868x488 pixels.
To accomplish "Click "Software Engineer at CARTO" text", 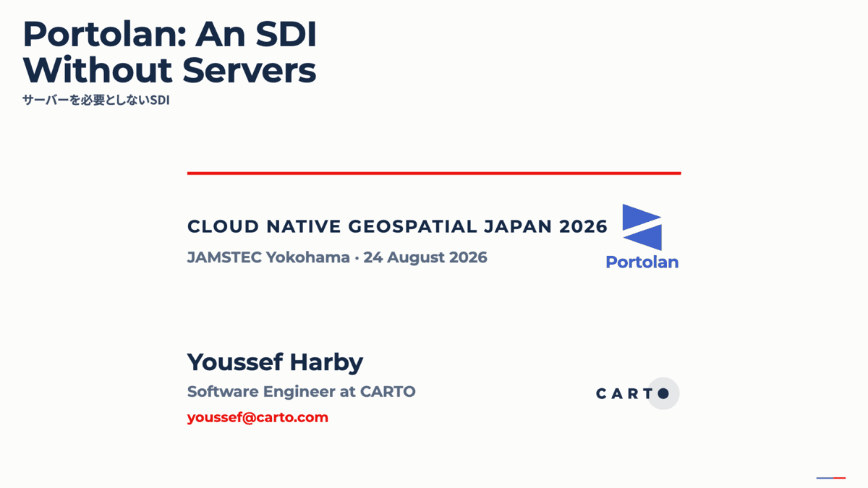I will click(x=301, y=392).
